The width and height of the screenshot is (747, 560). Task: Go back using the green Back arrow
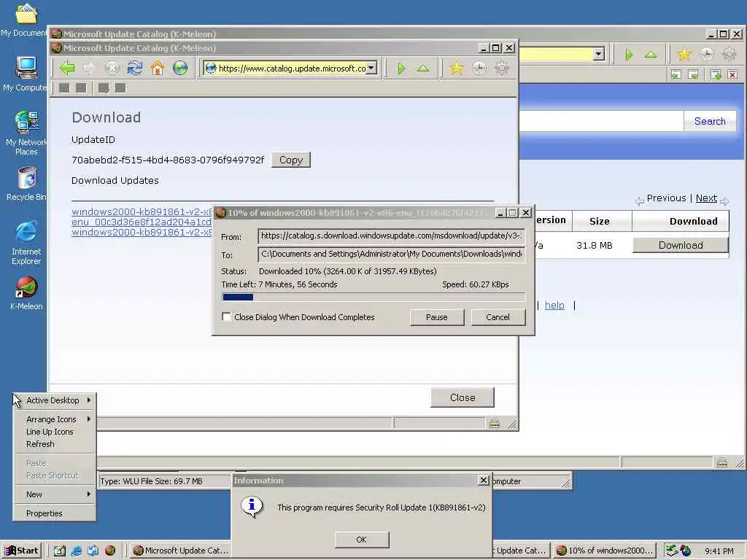click(x=67, y=68)
